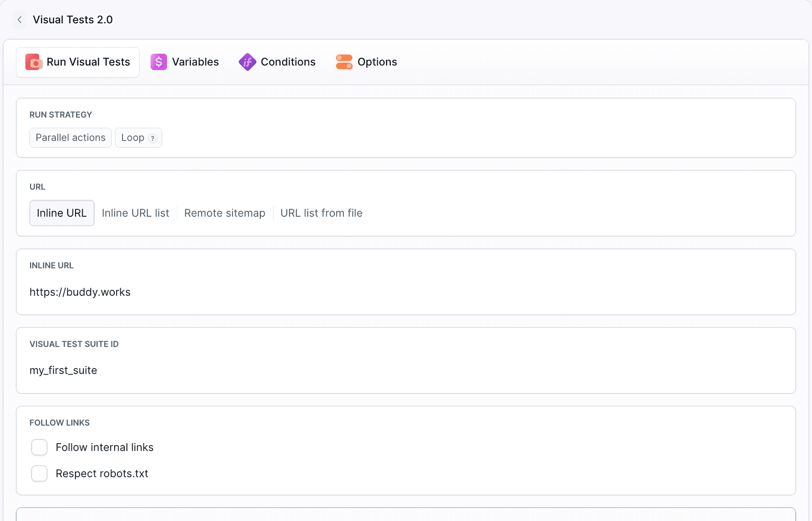This screenshot has width=812, height=521.
Task: Choose Inline URL source
Action: [x=62, y=213]
